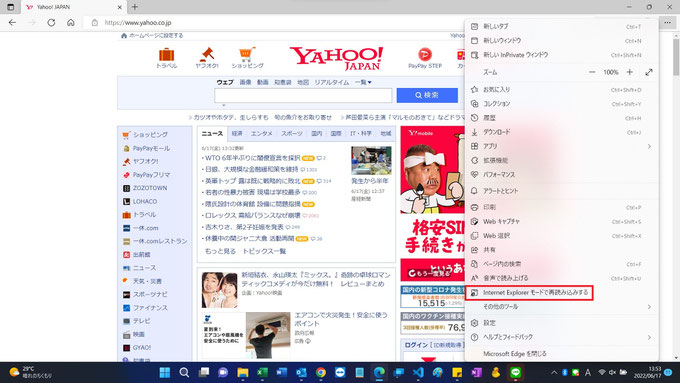680x383 pixels.
Task: Choose 新しいウィンドウ from the menu
Action: [x=562, y=41]
